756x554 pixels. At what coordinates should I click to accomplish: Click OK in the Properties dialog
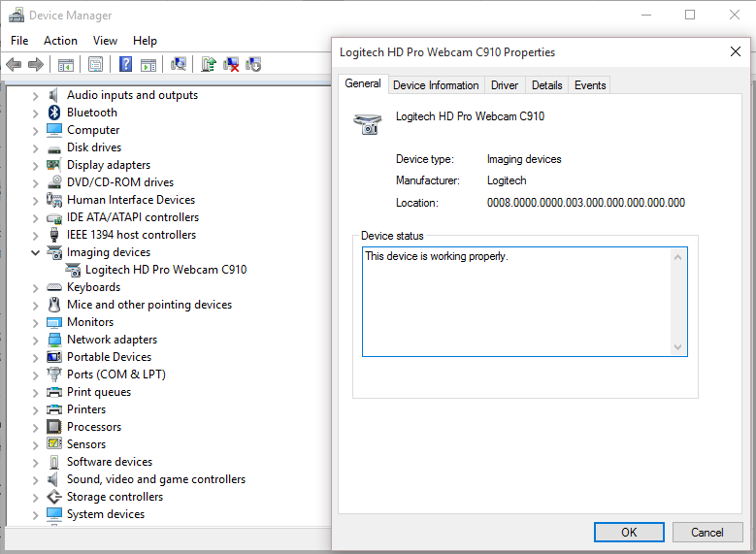point(629,533)
